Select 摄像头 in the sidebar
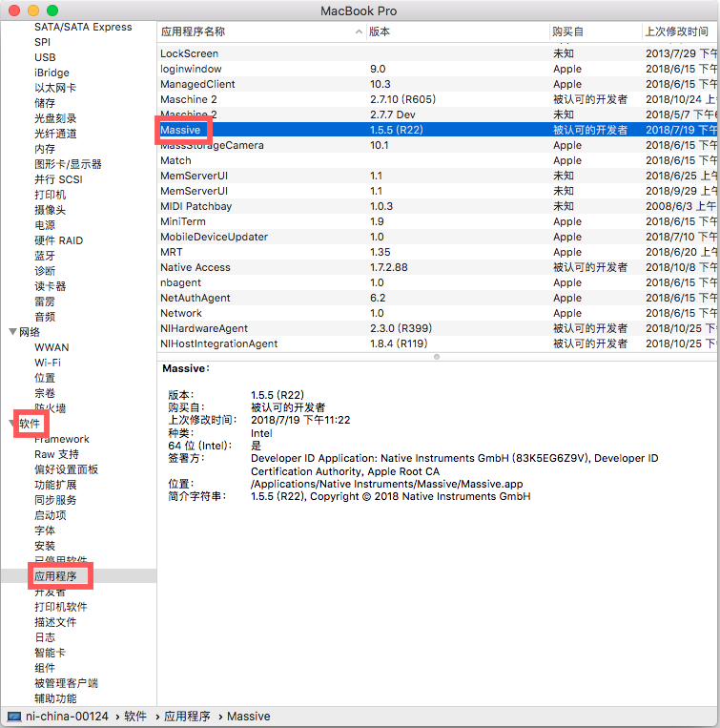The width and height of the screenshot is (720, 728). point(51,210)
